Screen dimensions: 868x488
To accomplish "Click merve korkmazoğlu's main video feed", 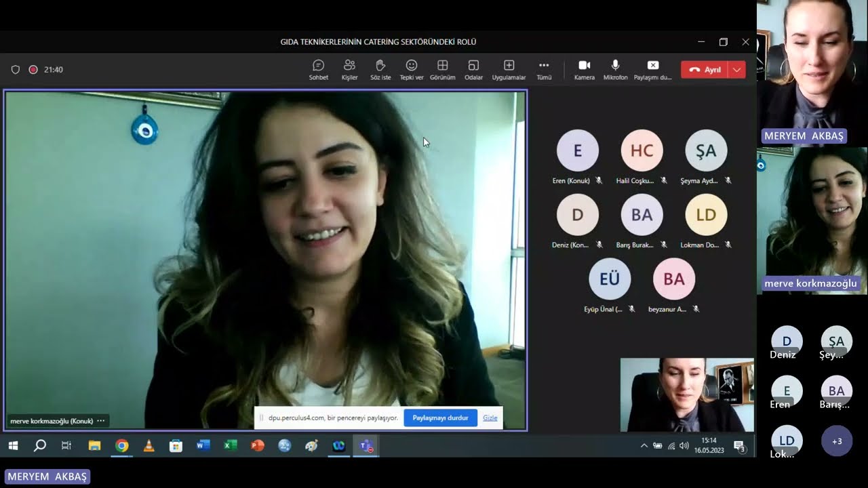I will [265, 260].
